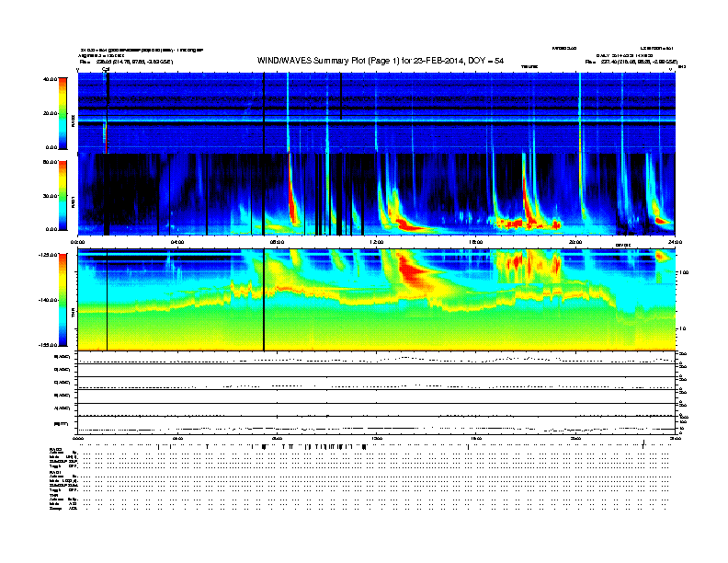Click the top line-plot row label below TNR
The width and height of the screenshot is (728, 563).
coord(62,357)
